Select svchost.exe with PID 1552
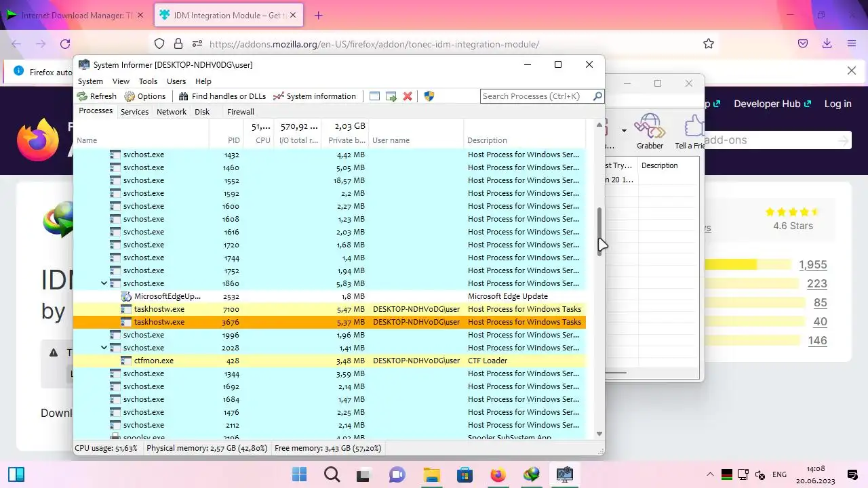The image size is (868, 488). point(330,180)
